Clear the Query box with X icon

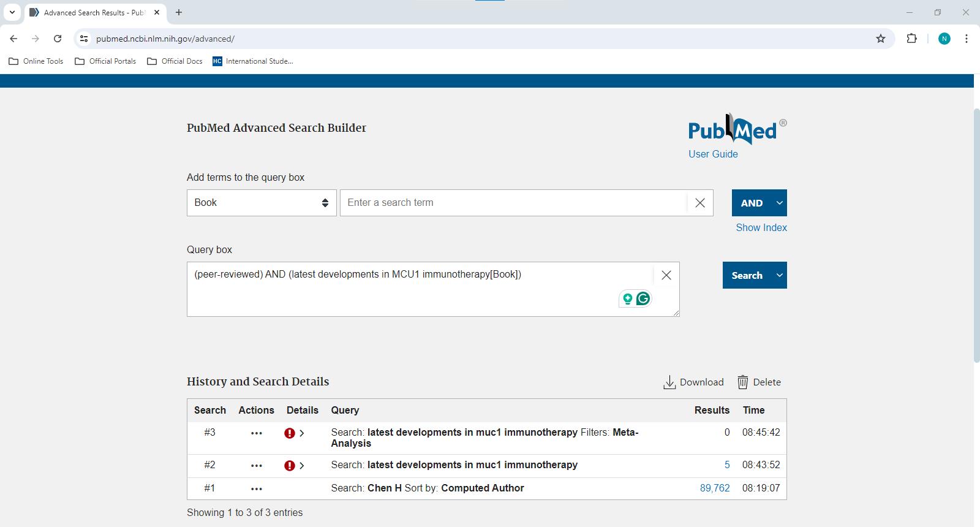pos(666,276)
